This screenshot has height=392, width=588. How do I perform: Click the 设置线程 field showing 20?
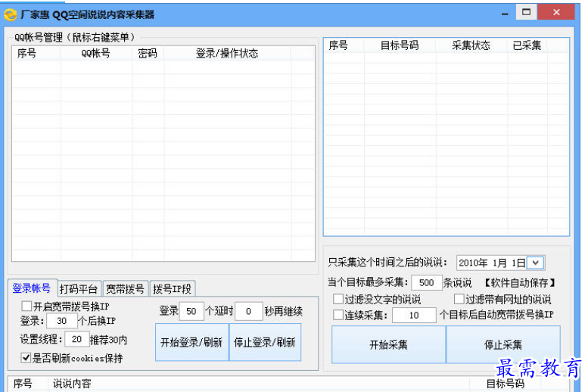[77, 339]
